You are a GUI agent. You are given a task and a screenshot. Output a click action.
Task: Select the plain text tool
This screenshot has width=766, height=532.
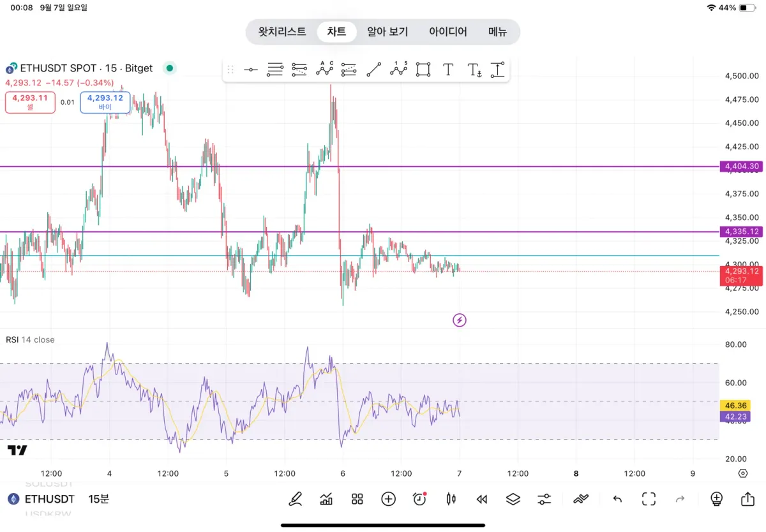point(448,70)
